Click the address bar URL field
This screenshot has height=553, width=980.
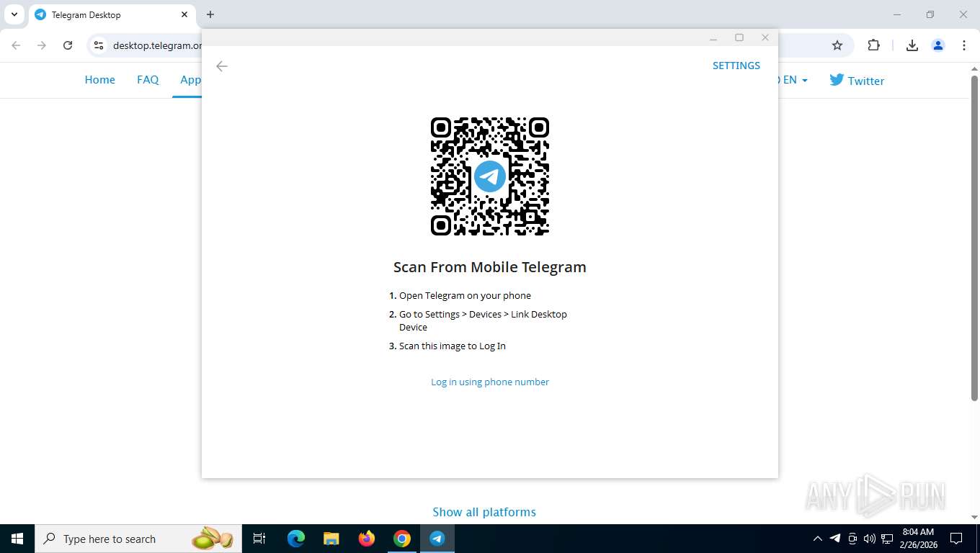point(157,45)
